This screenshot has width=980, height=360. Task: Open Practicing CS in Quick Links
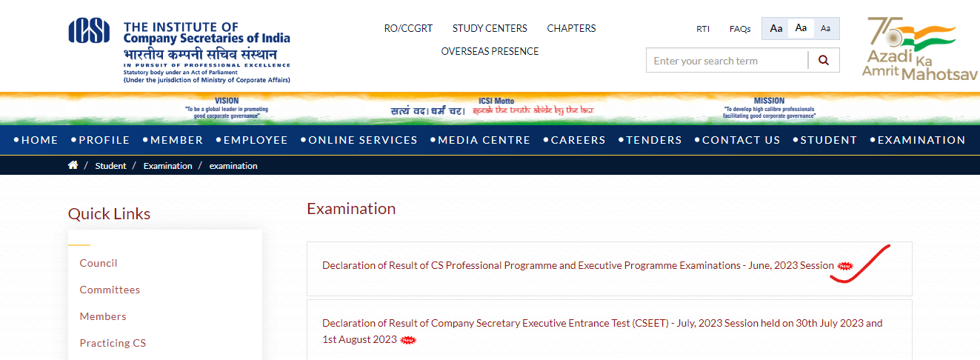click(x=113, y=343)
